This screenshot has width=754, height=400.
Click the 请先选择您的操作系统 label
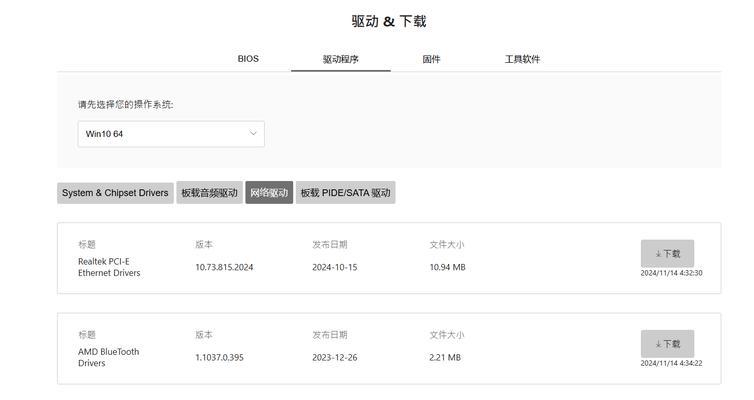click(126, 104)
